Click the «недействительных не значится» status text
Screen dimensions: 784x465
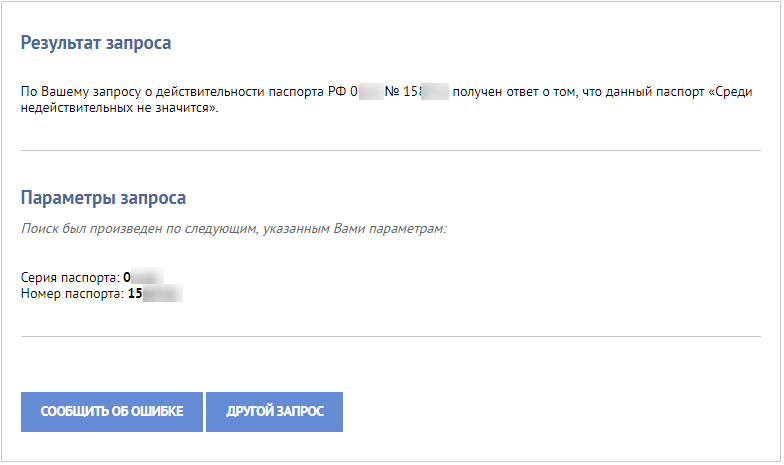click(x=118, y=108)
